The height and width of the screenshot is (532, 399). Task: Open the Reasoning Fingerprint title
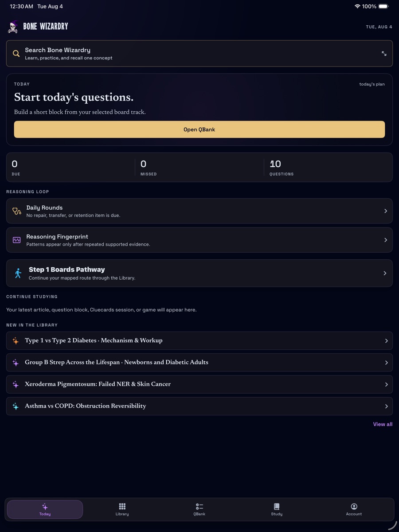(x=57, y=237)
